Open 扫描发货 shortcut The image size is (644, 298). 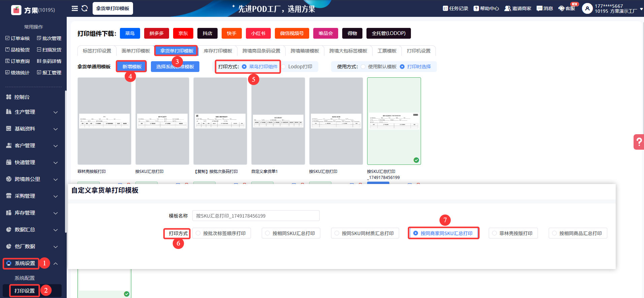point(49,50)
